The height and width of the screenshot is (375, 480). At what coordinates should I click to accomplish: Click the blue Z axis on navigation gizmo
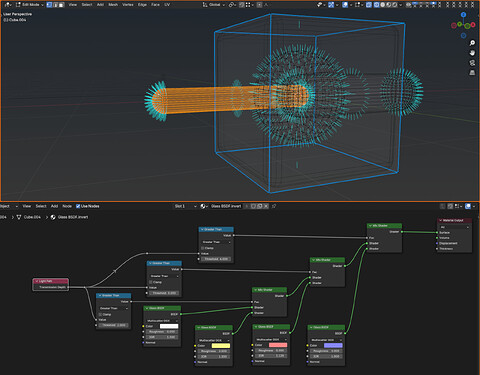click(463, 15)
